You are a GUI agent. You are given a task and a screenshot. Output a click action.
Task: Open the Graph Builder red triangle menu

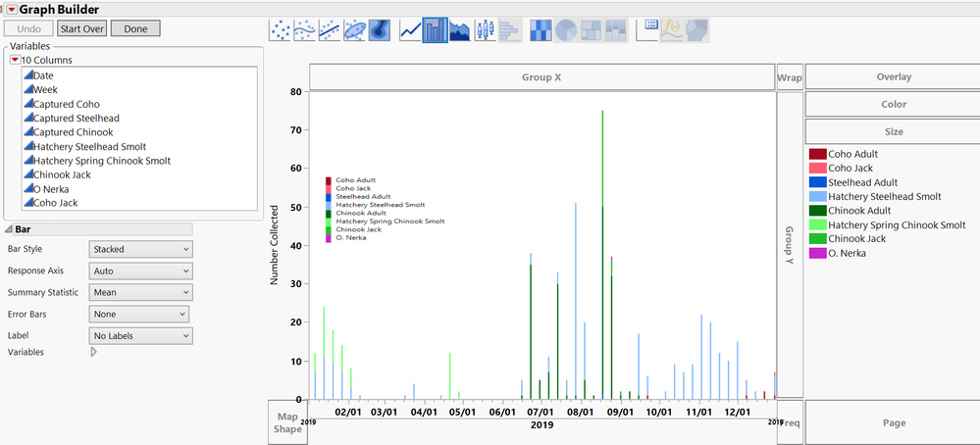(x=11, y=10)
